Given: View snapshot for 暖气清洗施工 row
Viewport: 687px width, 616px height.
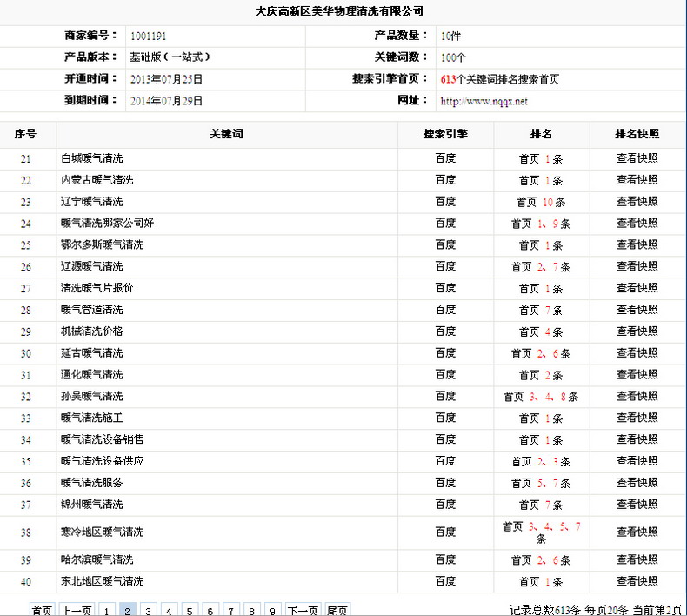Looking at the screenshot, I should coord(637,418).
